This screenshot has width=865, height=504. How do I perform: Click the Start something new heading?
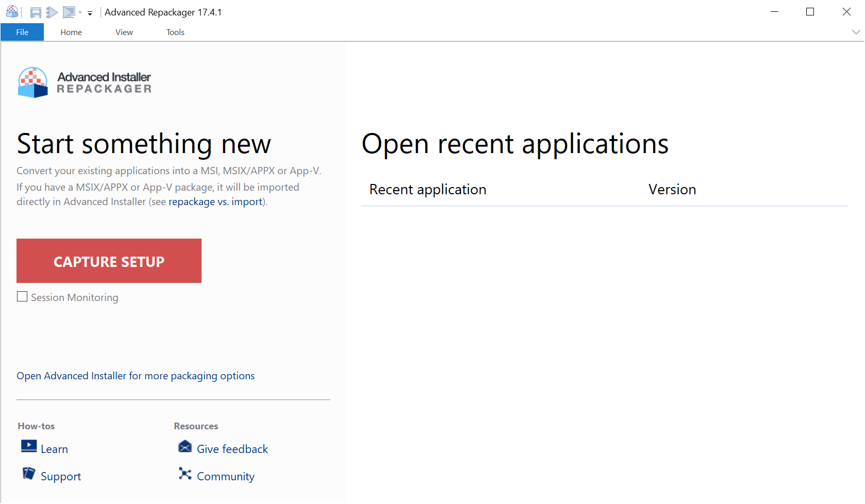click(144, 144)
